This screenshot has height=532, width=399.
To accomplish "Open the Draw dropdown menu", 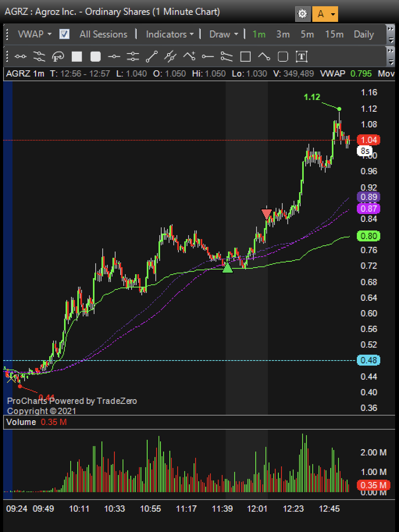I will [x=224, y=34].
